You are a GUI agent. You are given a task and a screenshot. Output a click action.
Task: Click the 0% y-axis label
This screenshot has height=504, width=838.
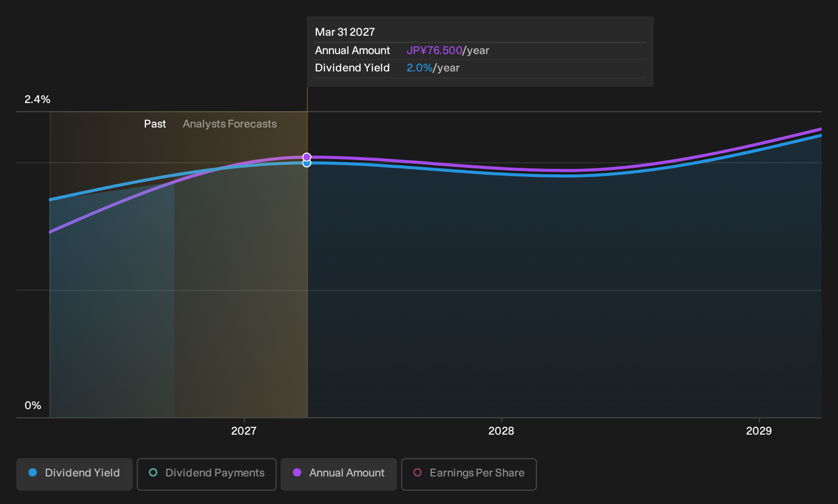pos(33,406)
